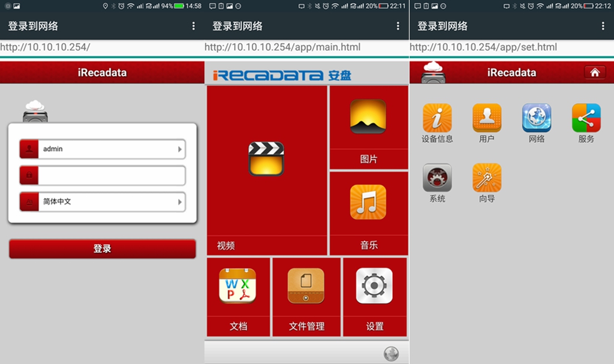
Task: Focus the empty password field
Action: coord(112,175)
